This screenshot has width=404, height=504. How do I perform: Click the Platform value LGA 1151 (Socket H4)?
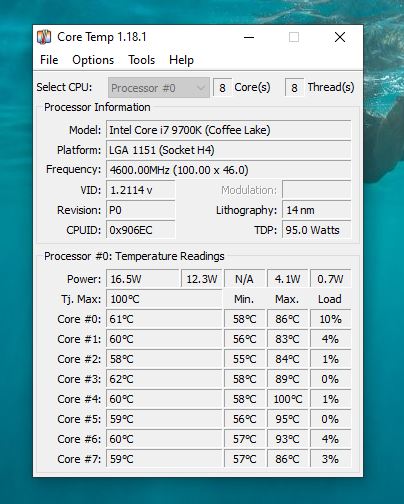pyautogui.click(x=229, y=150)
